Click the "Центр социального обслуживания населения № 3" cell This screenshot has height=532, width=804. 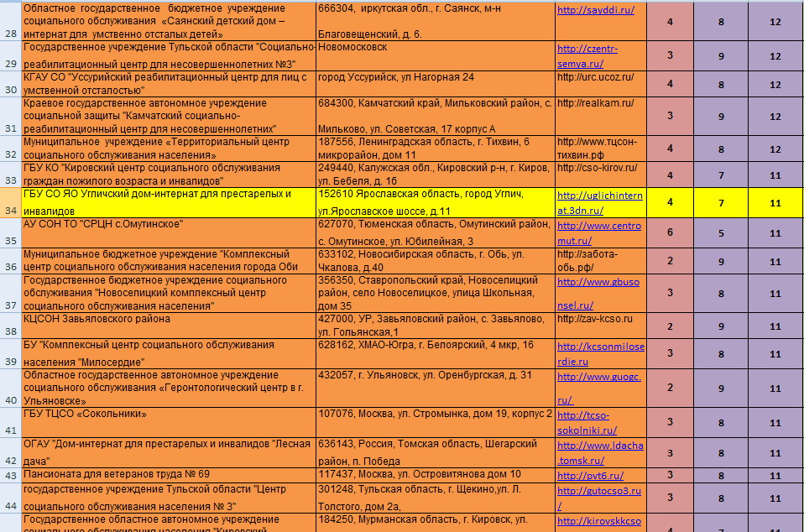[169, 498]
